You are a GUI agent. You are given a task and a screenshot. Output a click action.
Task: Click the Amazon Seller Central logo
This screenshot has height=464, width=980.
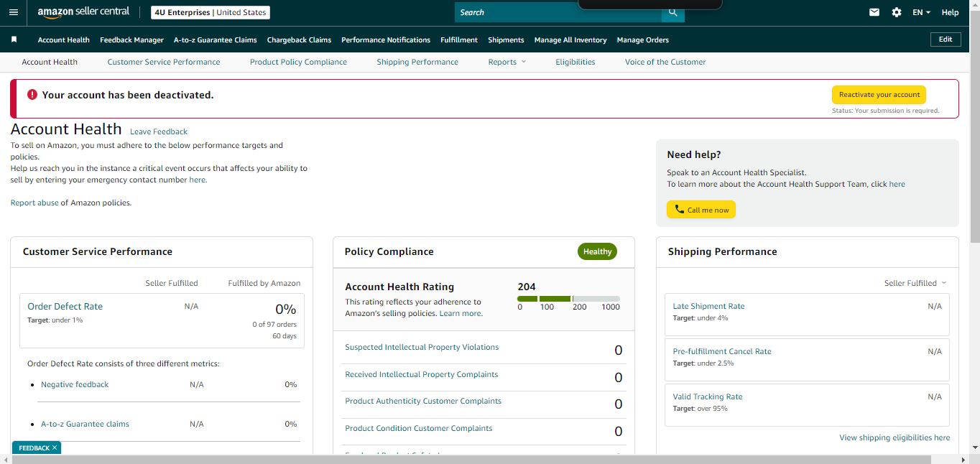83,12
